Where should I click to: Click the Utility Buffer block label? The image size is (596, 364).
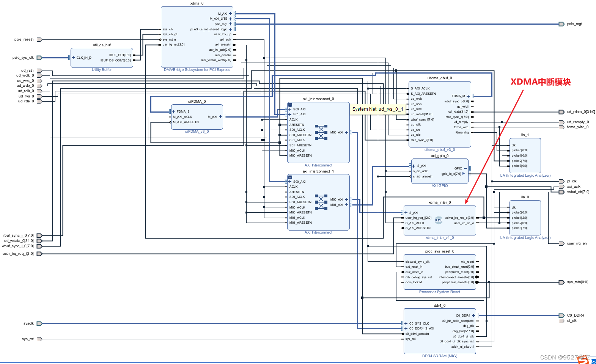[x=102, y=70]
